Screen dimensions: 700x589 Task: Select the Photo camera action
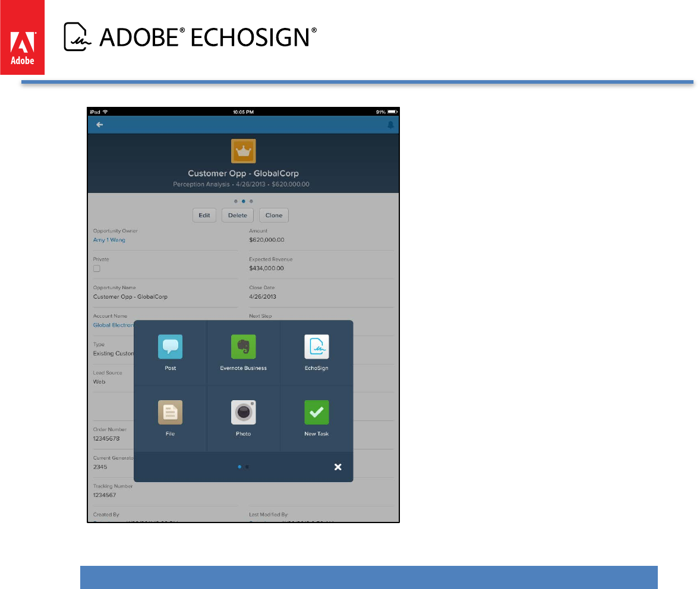[243, 412]
